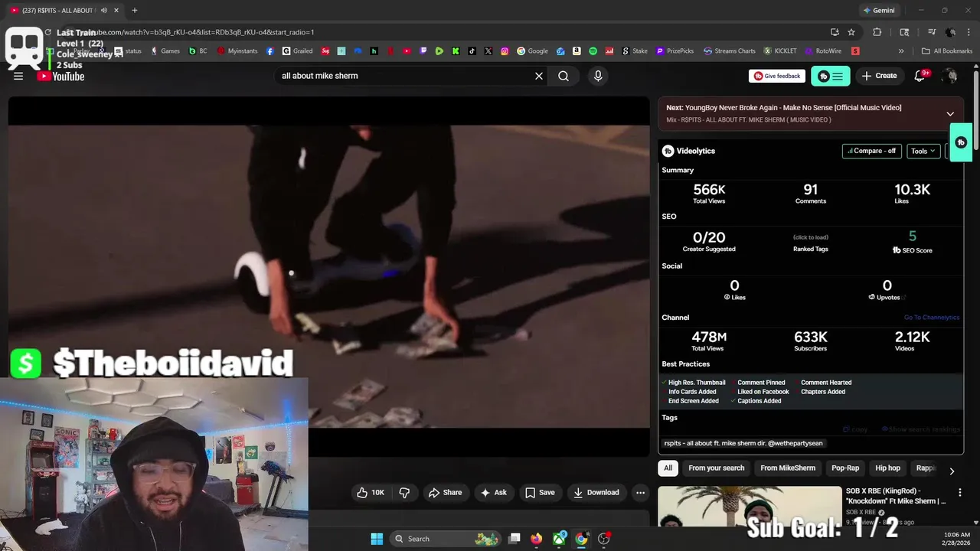Select the All filter chip
The image size is (980, 551).
tap(668, 468)
